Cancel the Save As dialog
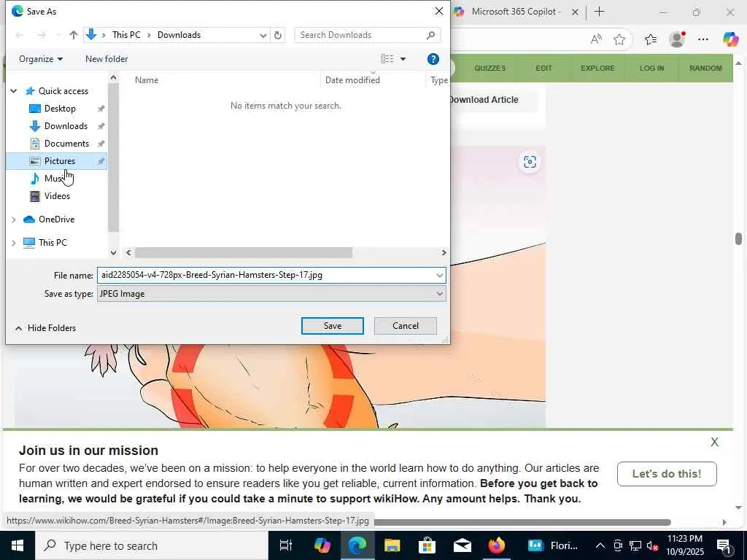Screen dimensions: 747x560 click(x=406, y=326)
